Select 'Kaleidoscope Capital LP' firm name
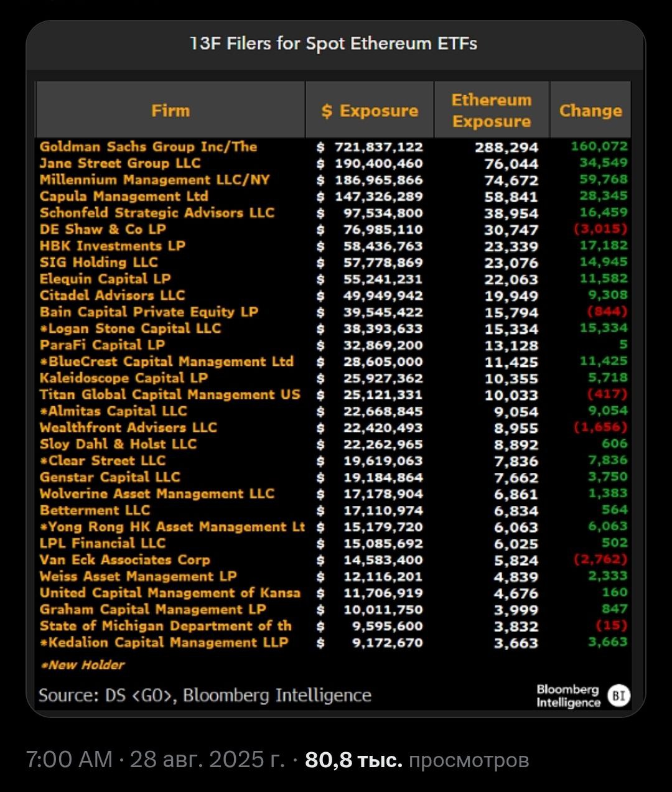 pyautogui.click(x=123, y=378)
